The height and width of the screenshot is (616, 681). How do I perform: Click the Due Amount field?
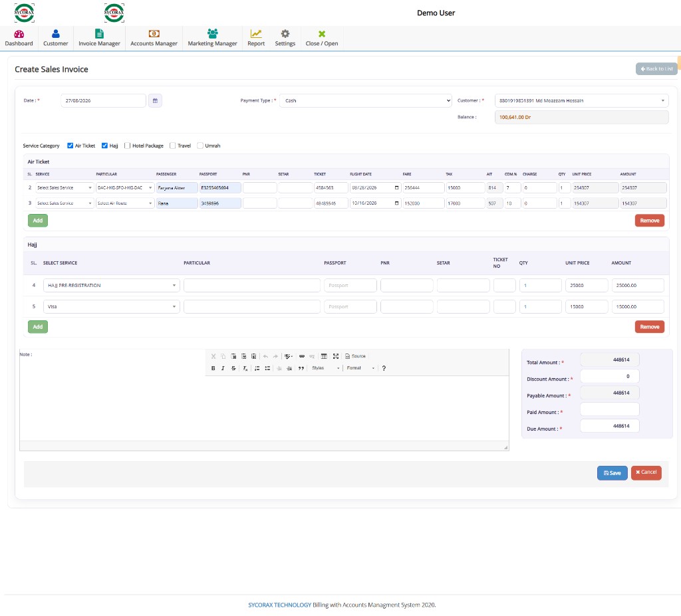click(610, 426)
